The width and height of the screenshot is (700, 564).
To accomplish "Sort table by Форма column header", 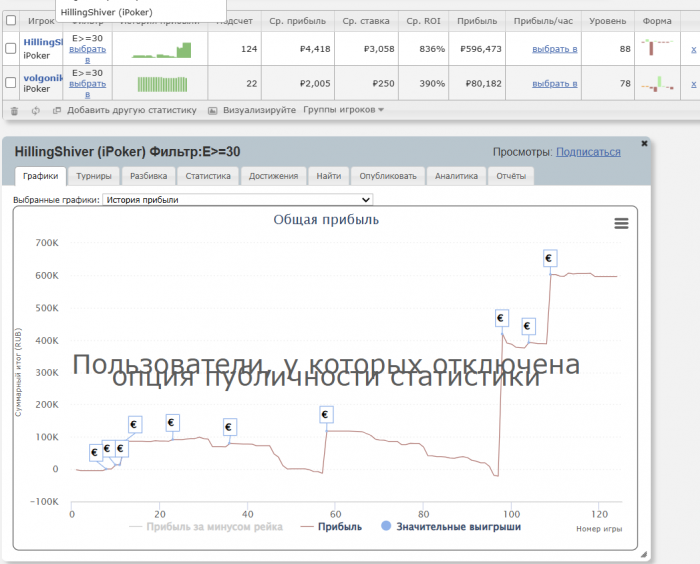I will click(x=657, y=21).
